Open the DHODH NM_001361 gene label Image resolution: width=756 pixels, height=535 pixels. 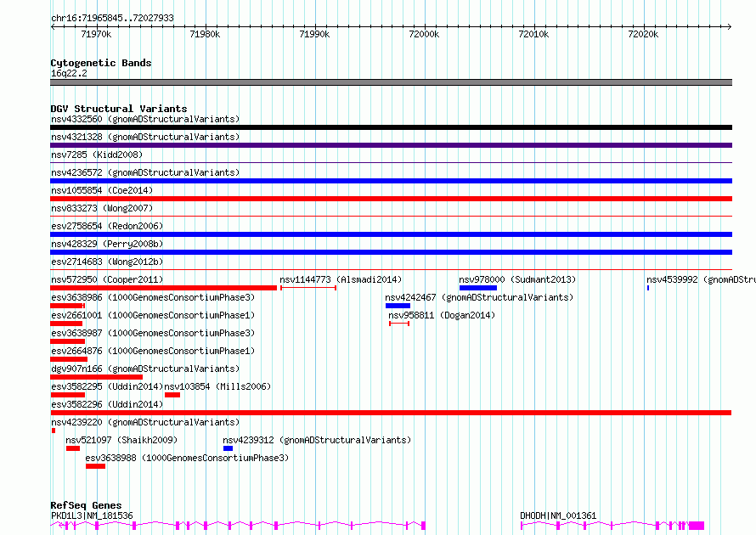[x=558, y=515]
